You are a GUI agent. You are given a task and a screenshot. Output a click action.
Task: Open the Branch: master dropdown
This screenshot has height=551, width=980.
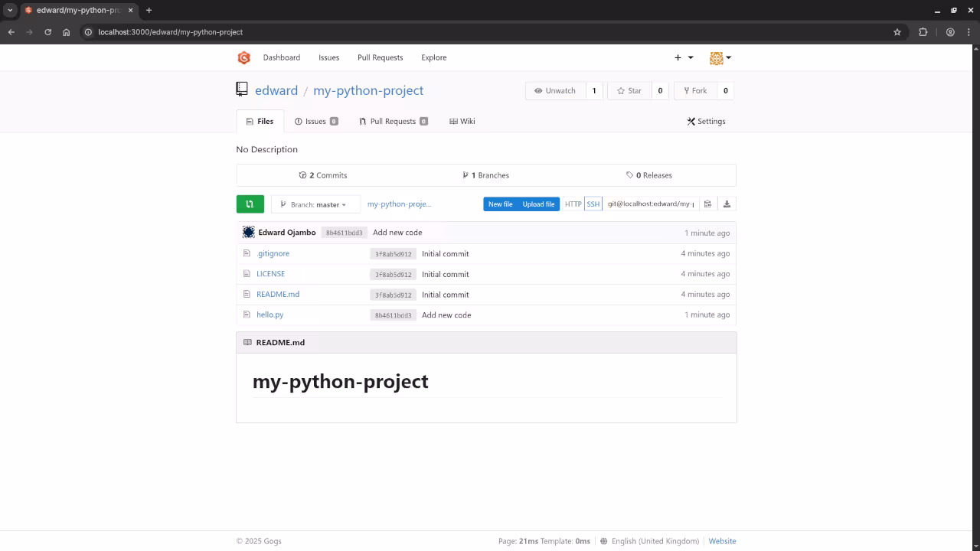click(x=316, y=204)
